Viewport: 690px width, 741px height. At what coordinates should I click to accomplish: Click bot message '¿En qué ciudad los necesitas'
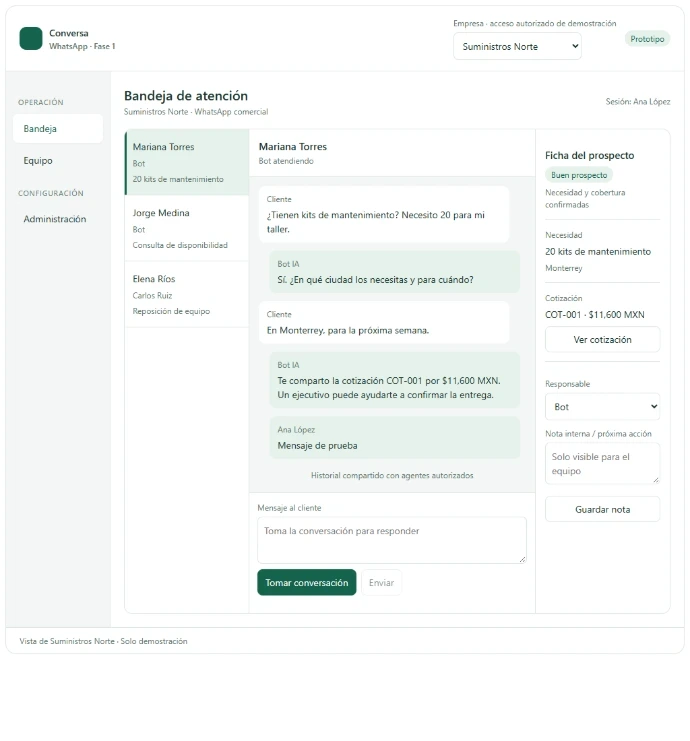point(395,272)
